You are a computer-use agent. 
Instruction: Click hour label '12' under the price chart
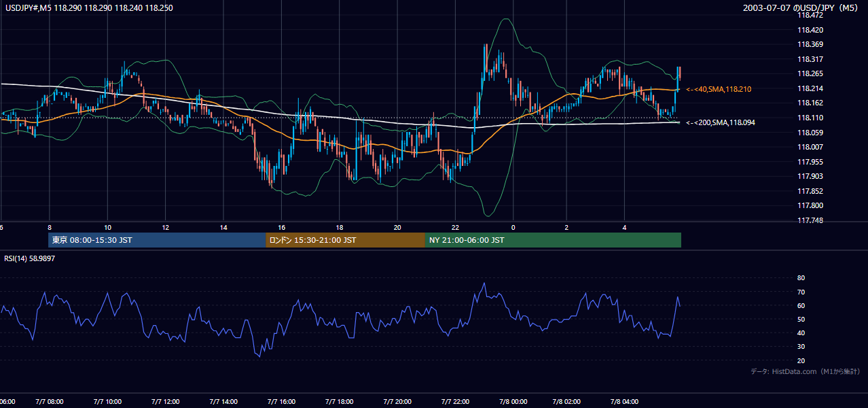[x=166, y=227]
